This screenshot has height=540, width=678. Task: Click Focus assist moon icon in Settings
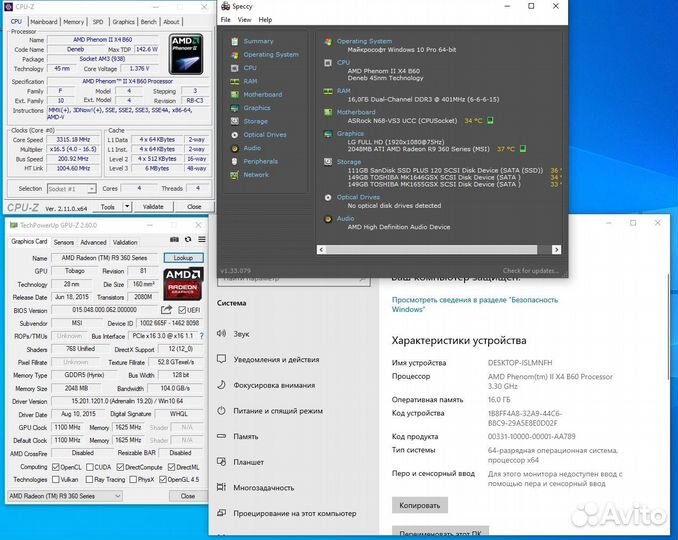point(221,385)
